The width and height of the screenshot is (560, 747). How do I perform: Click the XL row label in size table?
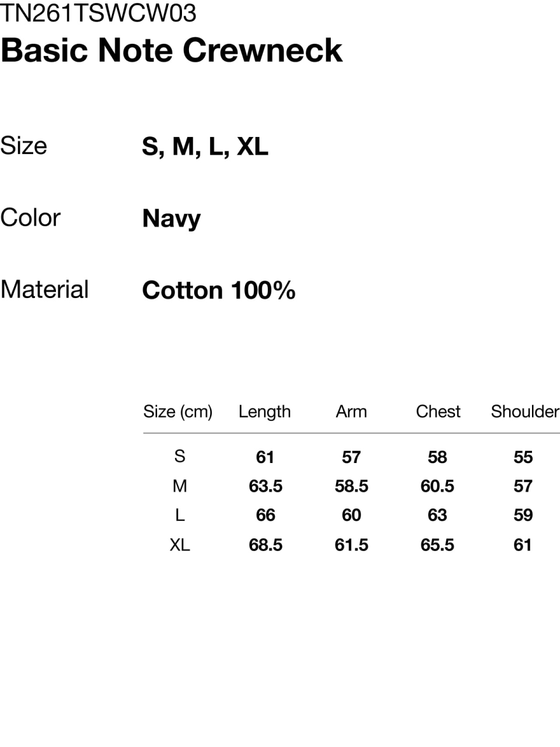[180, 545]
